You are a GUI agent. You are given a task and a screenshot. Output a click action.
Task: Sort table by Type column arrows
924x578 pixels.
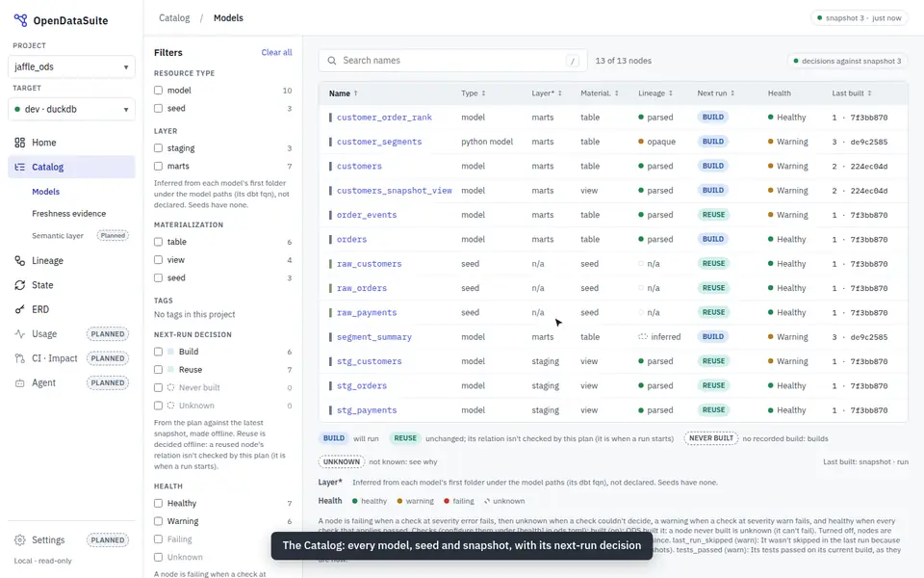483,93
